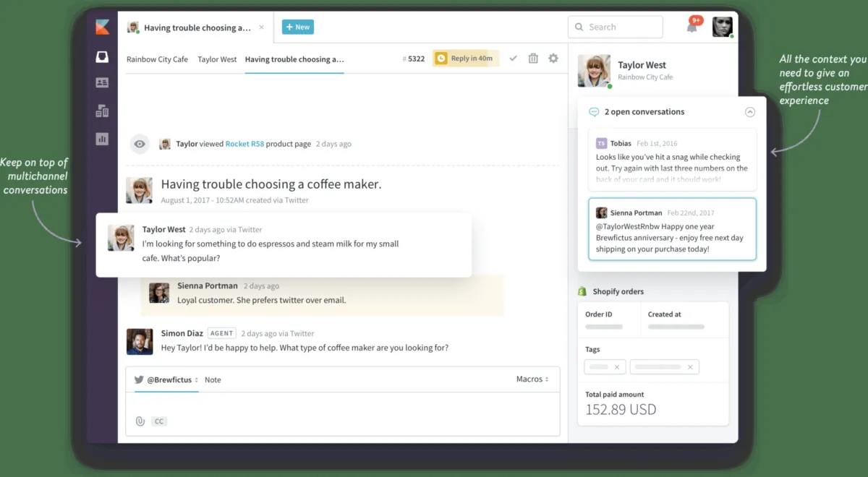Create a conversation with the New button
The height and width of the screenshot is (477, 868).
297,26
